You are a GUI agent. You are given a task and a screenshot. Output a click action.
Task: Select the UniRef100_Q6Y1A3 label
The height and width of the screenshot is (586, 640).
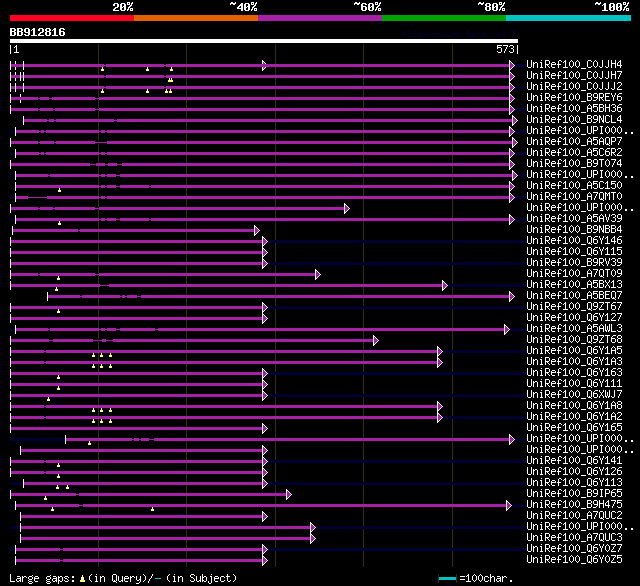coord(574,362)
